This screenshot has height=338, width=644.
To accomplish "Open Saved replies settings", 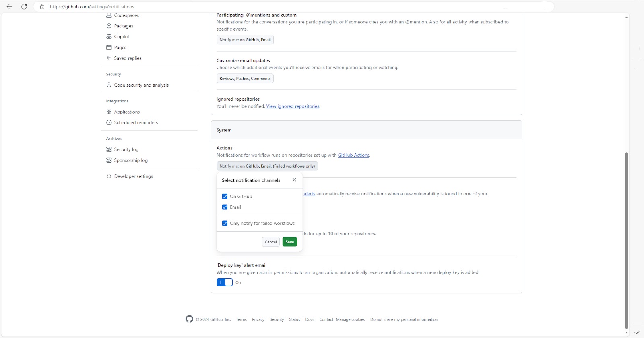I will click(128, 58).
